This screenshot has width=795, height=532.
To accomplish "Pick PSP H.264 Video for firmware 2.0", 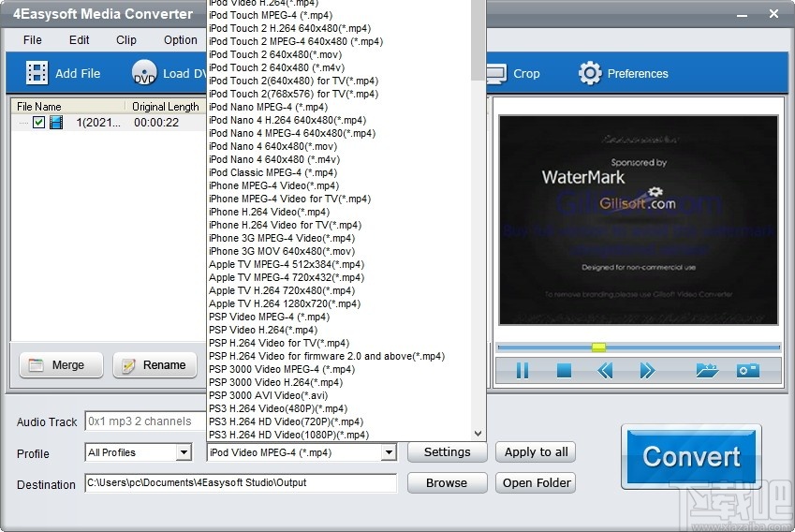I will coord(327,356).
